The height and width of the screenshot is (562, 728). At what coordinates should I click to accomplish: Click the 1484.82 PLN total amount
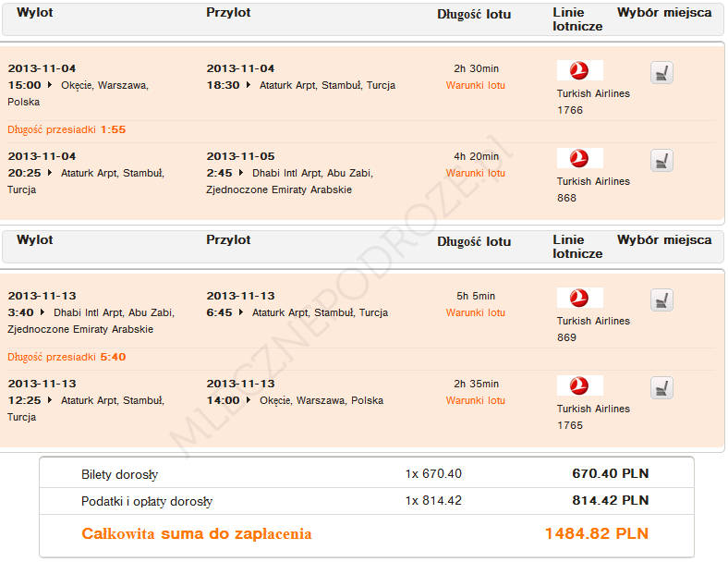coord(597,534)
